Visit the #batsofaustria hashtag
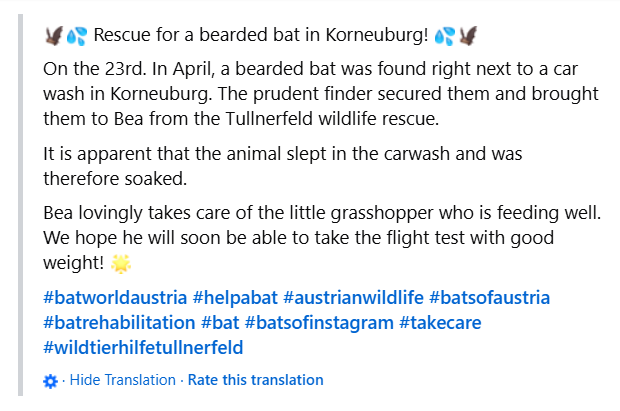 [490, 298]
